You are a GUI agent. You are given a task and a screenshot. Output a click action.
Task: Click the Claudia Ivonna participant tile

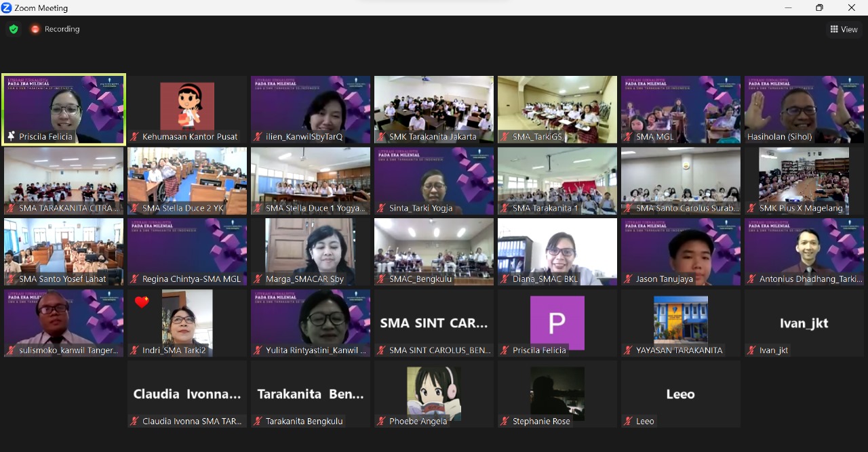[x=187, y=394]
